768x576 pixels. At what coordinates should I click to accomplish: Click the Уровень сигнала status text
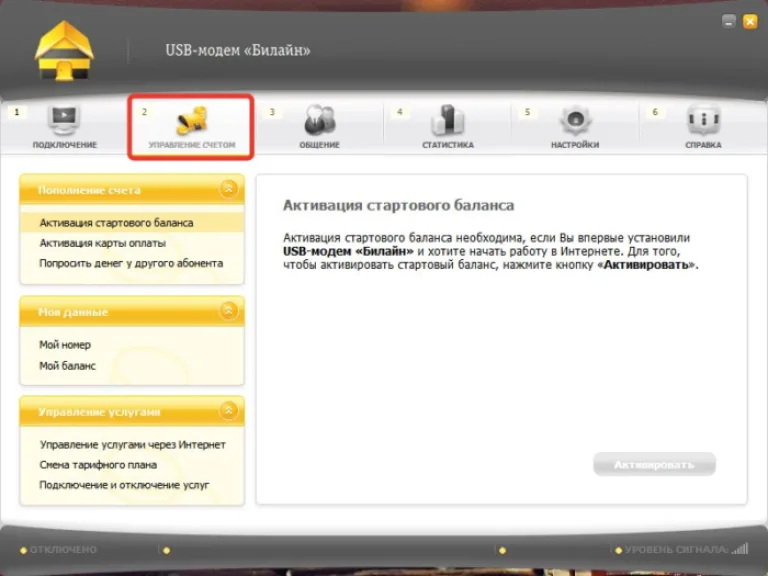[677, 550]
